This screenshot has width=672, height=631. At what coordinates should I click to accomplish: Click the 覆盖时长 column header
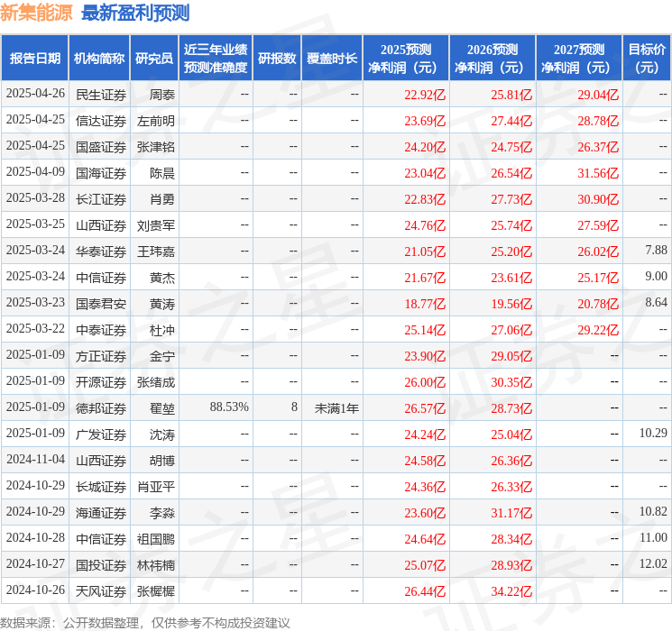(332, 59)
